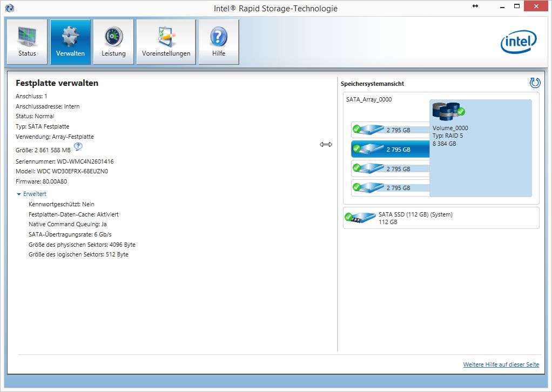Collapse the Erweitert section
This screenshot has width=552, height=392.
[x=31, y=194]
